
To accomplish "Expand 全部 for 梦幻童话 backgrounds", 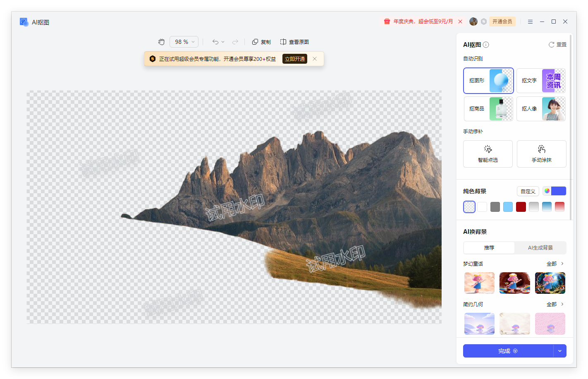I will tap(555, 264).
